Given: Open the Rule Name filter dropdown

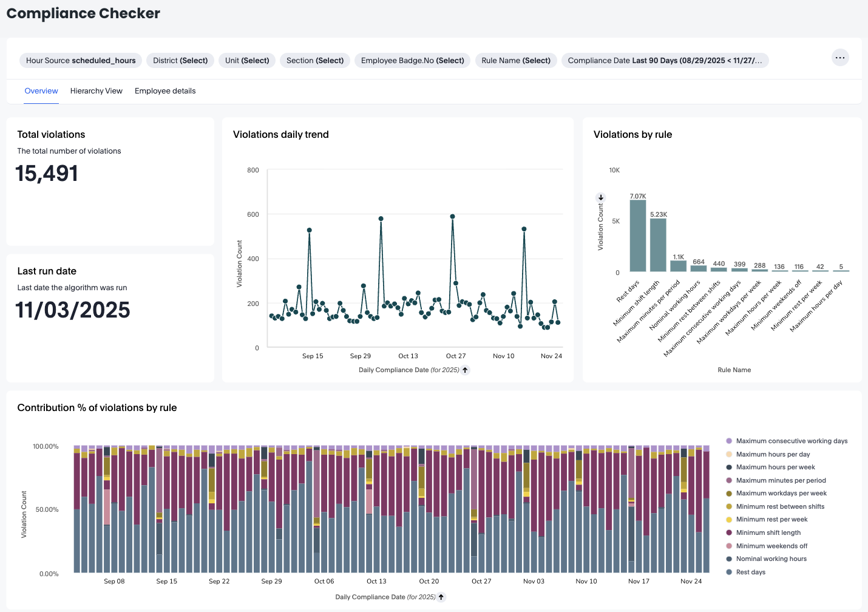Looking at the screenshot, I should click(x=516, y=61).
